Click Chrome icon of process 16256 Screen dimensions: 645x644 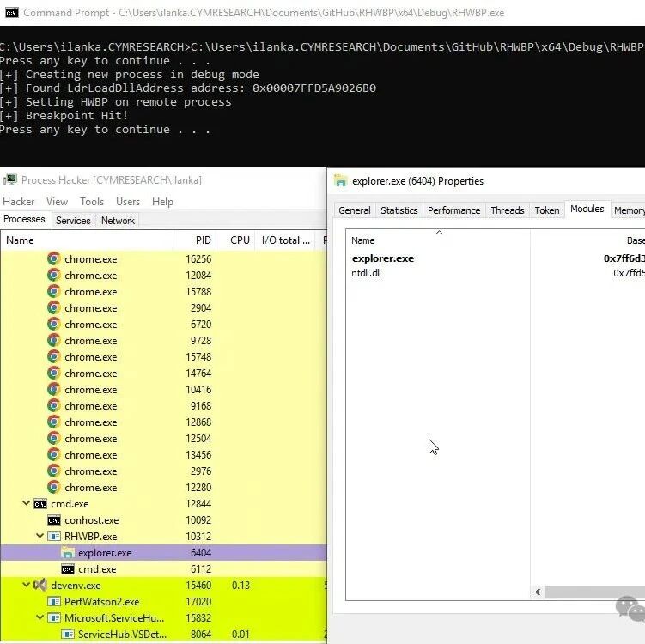click(x=53, y=258)
